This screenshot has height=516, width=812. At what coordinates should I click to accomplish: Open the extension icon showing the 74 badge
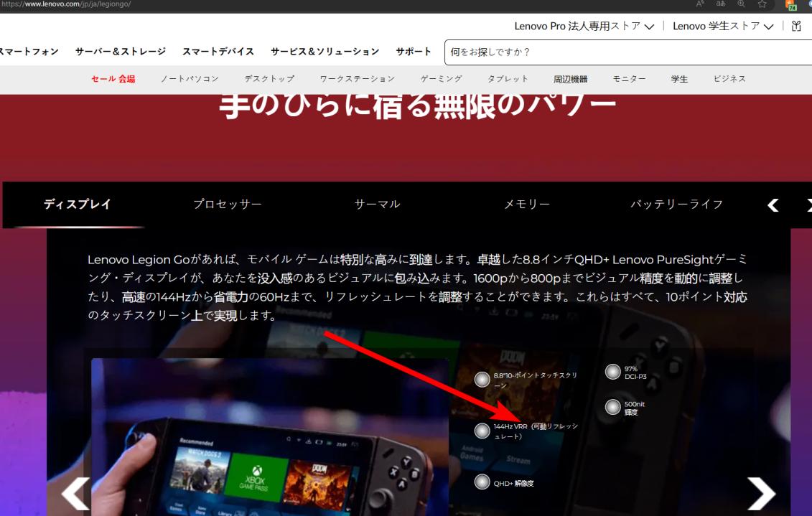tap(788, 6)
